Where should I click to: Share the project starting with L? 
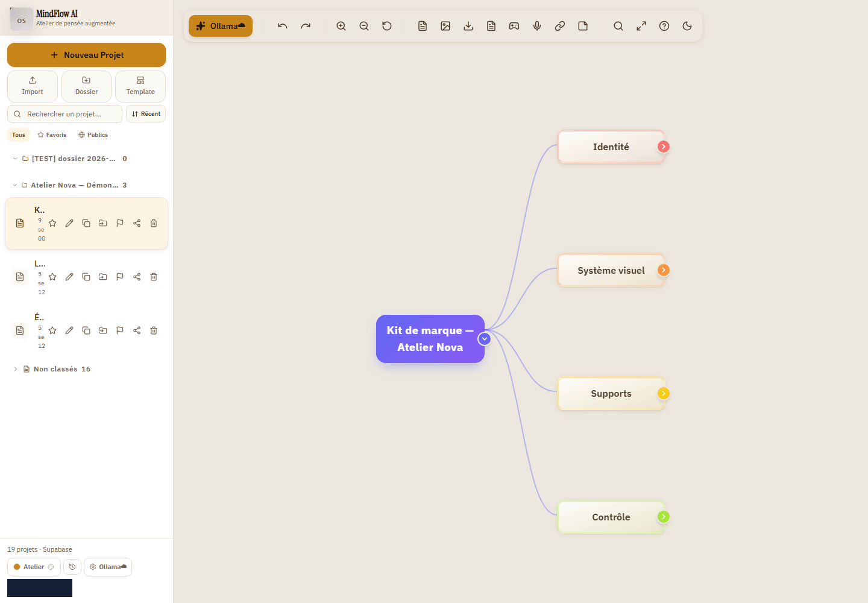137,277
